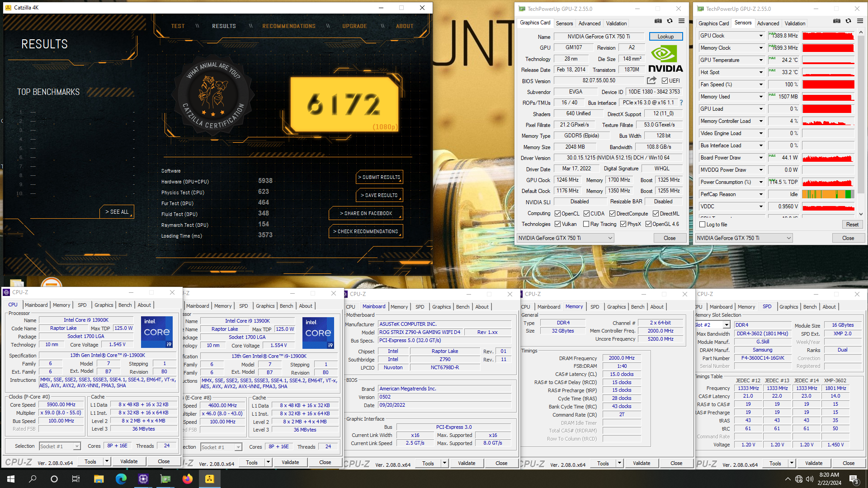
Task: Switch to CPU-Z via taskbar icon
Action: 143,479
